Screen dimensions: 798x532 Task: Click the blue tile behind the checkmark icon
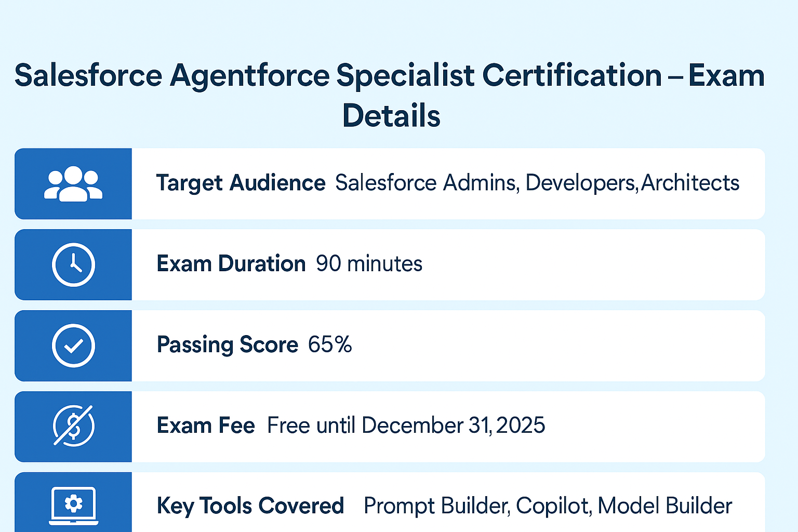73,345
